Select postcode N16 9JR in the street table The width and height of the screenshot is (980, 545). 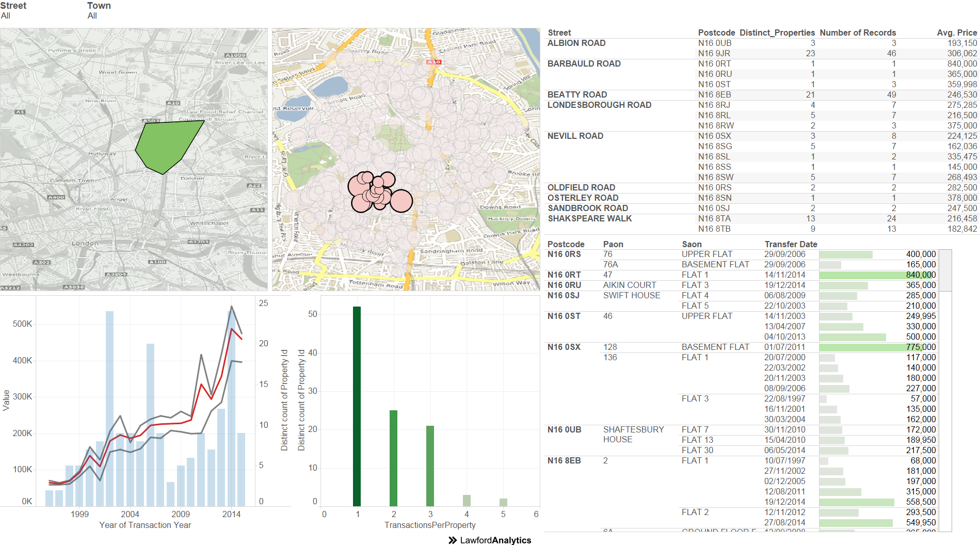coord(714,54)
